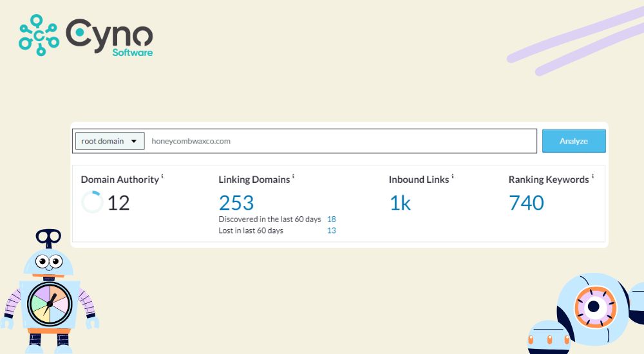
Task: Click the Inbound Links info icon
Action: click(453, 176)
